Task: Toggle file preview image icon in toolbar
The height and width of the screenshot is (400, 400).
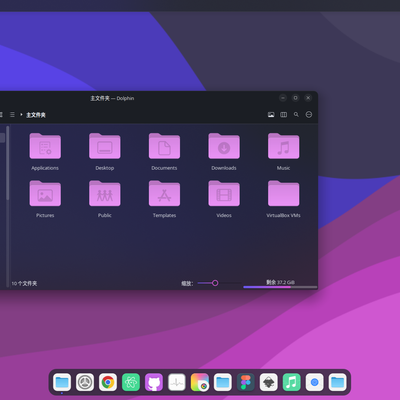Action: [x=271, y=115]
